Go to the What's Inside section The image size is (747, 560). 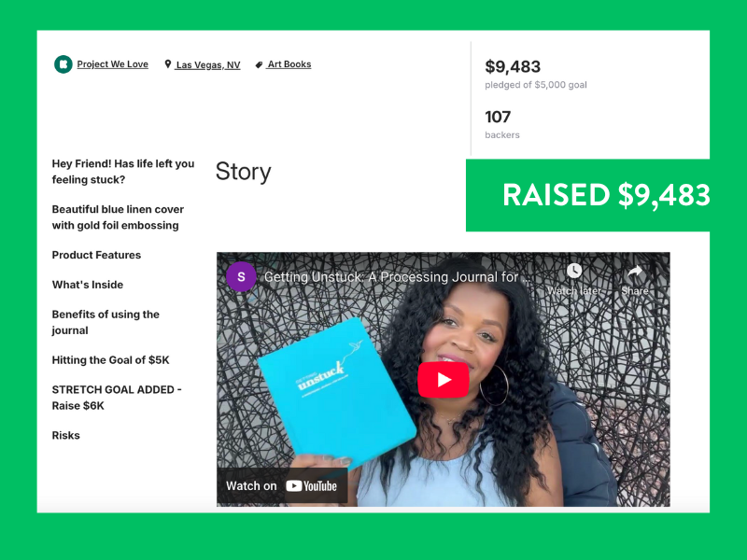click(x=88, y=285)
